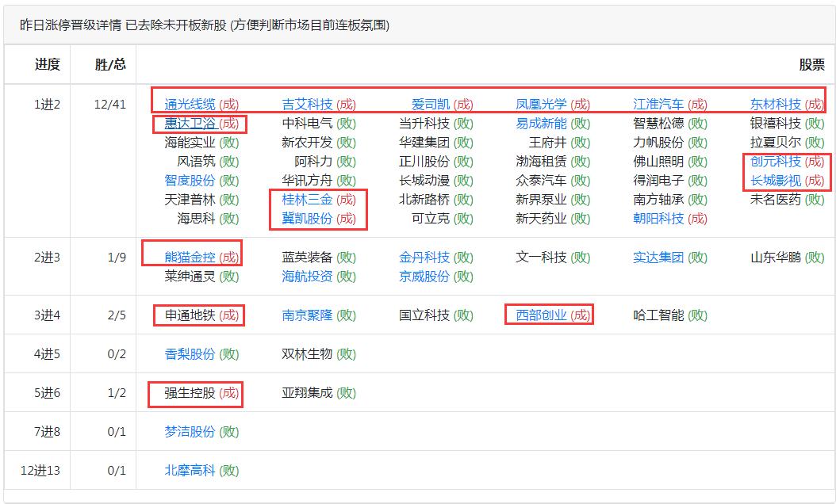Click the 山东华鹏 stock name
Viewport: 836px width, 504px height.
(x=776, y=258)
